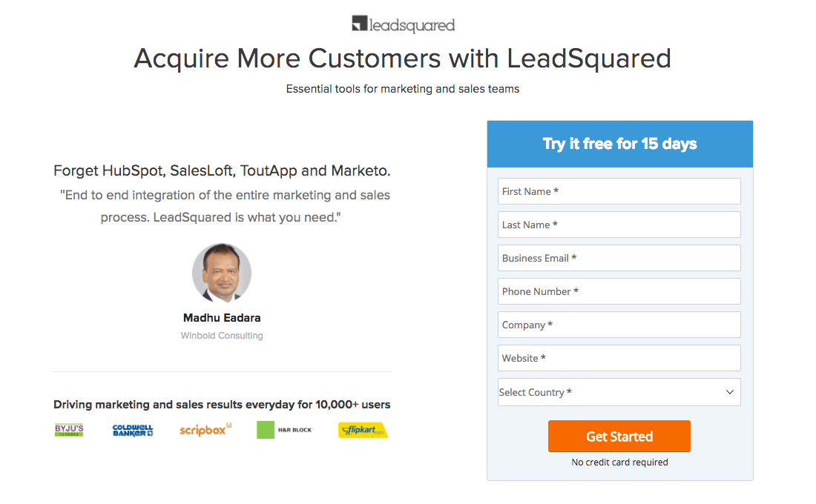Click the 'Try it free for 15 days' header
Screen dimensions: 816x504
(x=619, y=143)
